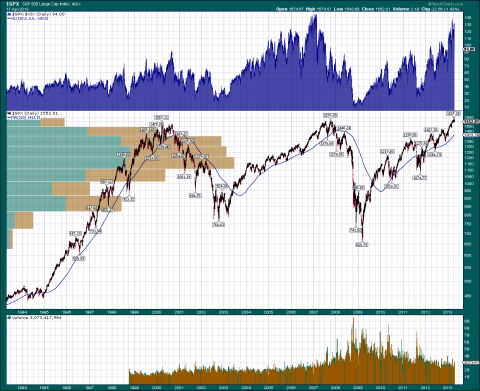Click the 2011 year label under the volume panel
Image resolution: width=480 pixels, height=391 pixels.
[x=403, y=388]
